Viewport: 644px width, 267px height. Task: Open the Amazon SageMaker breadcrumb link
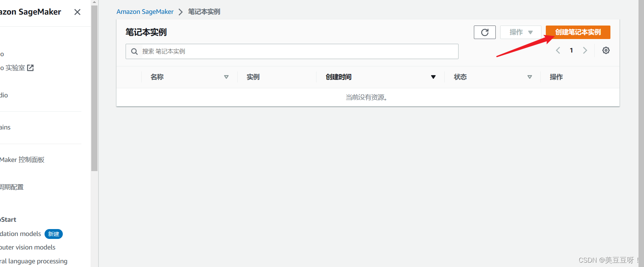tap(145, 12)
